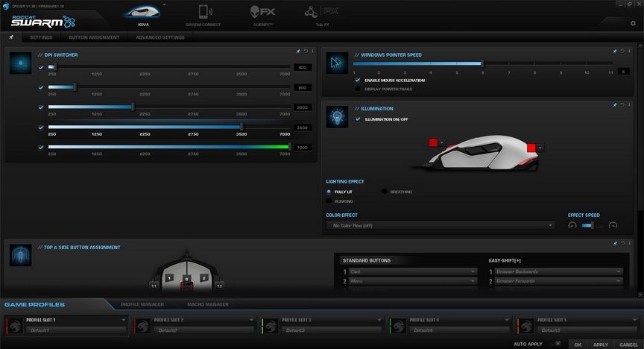Expand Profile Slot 2 dropdown arrow
Image resolution: width=644 pixels, height=349 pixels.
(251, 319)
